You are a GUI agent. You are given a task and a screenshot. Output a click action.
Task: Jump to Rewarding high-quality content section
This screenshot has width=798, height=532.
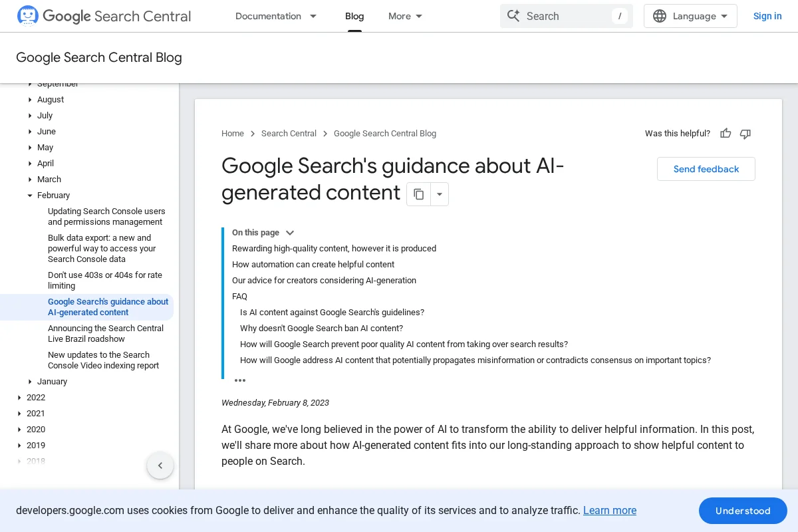[x=334, y=249]
